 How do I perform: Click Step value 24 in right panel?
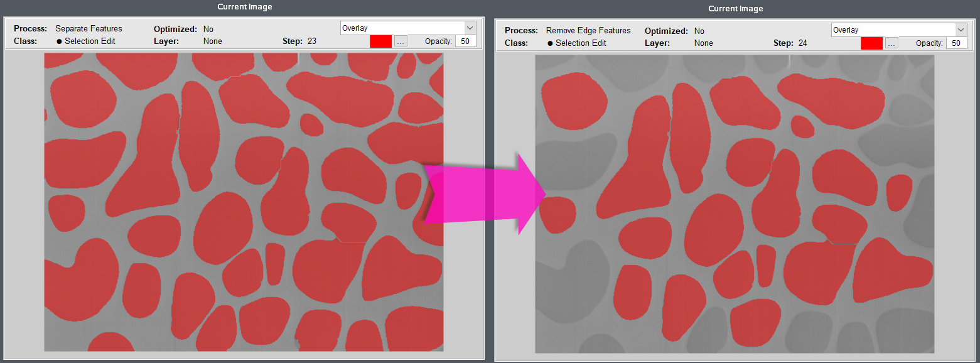coord(802,43)
